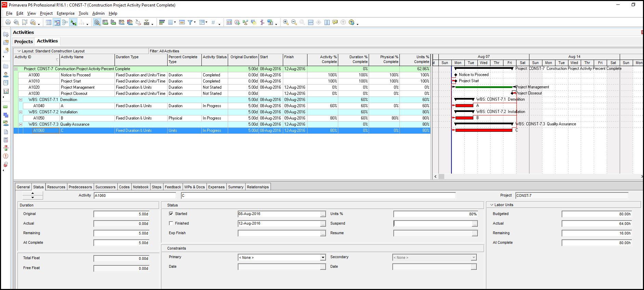644x290 pixels.
Task: Open Resources from the left directory bar
Action: tap(6, 75)
